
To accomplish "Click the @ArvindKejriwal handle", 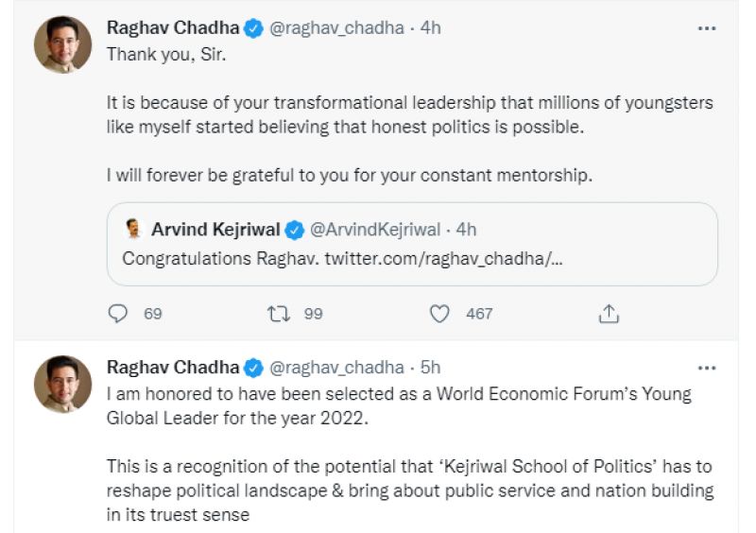I will coord(375,230).
